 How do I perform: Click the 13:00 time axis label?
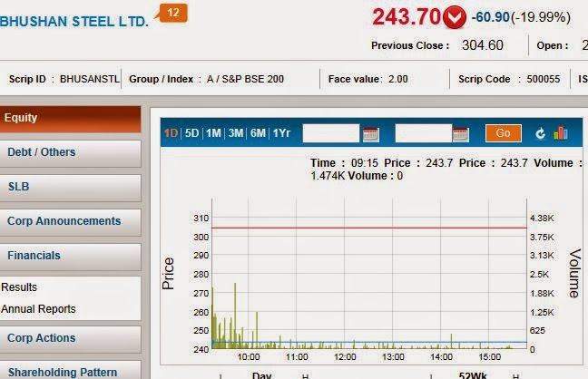pyautogui.click(x=393, y=357)
